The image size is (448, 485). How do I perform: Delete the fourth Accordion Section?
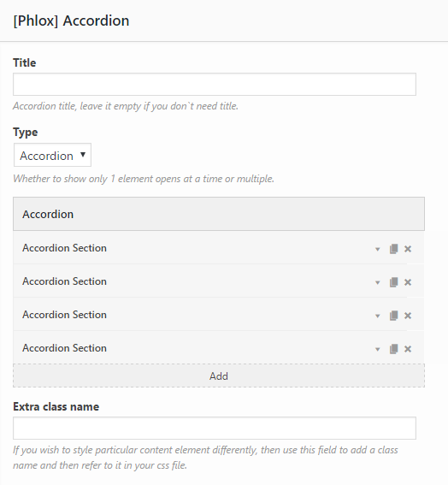click(x=408, y=349)
